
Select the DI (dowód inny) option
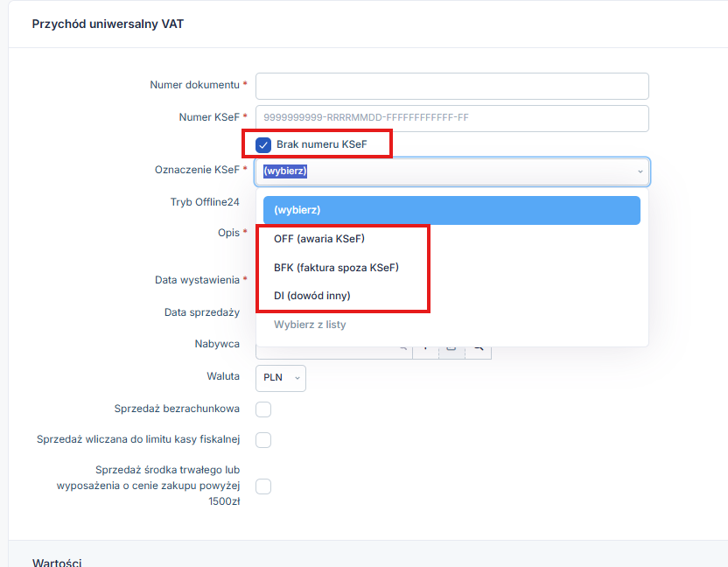point(312,296)
